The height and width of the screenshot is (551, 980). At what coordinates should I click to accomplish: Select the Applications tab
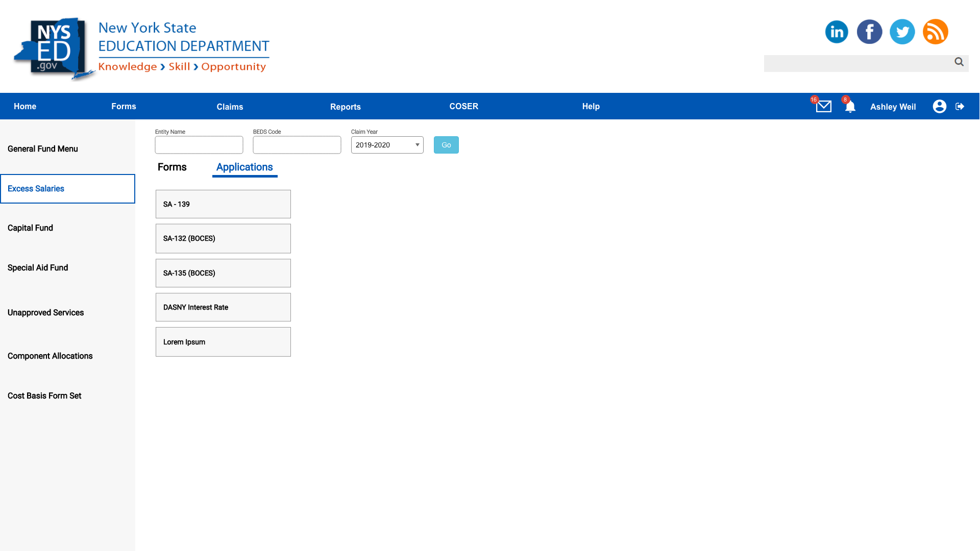point(244,167)
